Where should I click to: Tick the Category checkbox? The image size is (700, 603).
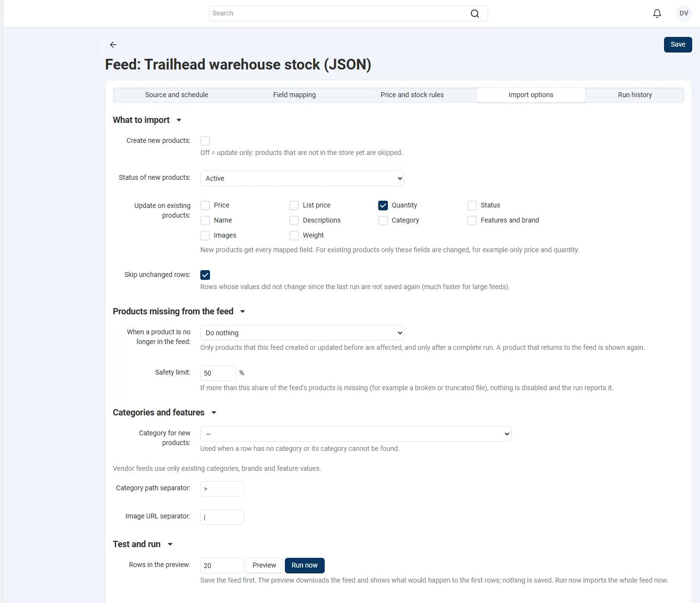383,221
